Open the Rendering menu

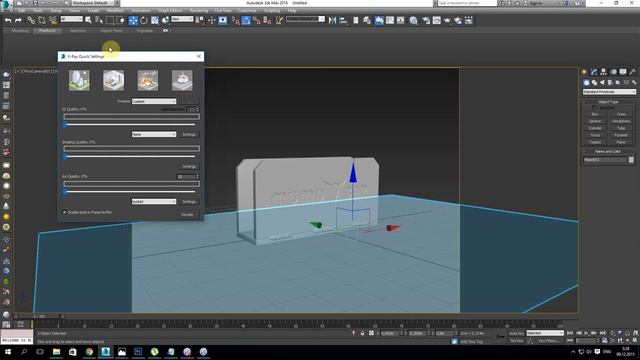tap(199, 11)
